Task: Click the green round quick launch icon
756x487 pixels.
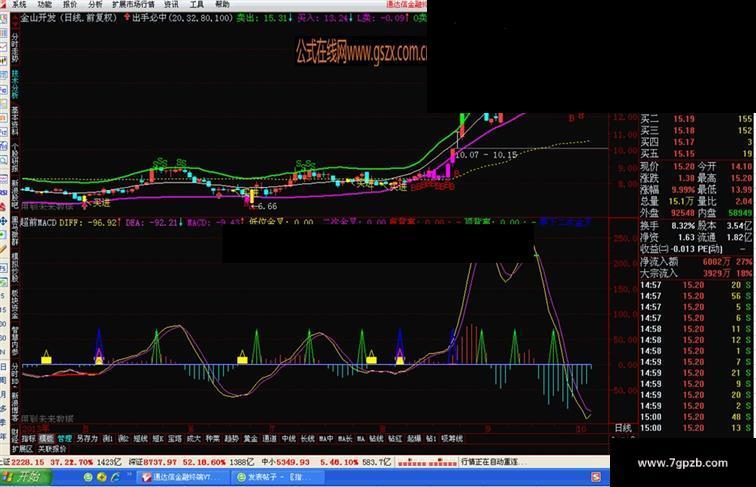Action: 88,477
